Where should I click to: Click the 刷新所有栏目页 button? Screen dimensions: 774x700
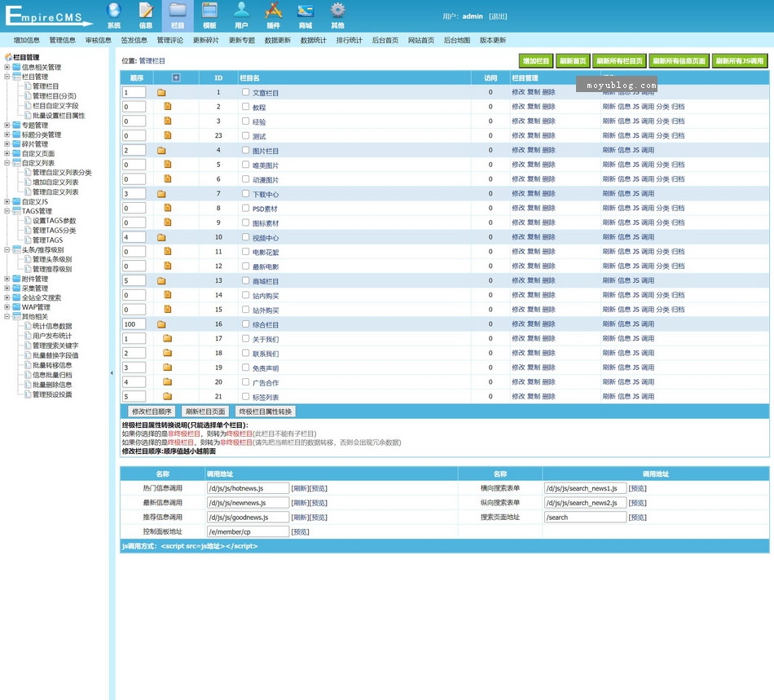click(619, 61)
